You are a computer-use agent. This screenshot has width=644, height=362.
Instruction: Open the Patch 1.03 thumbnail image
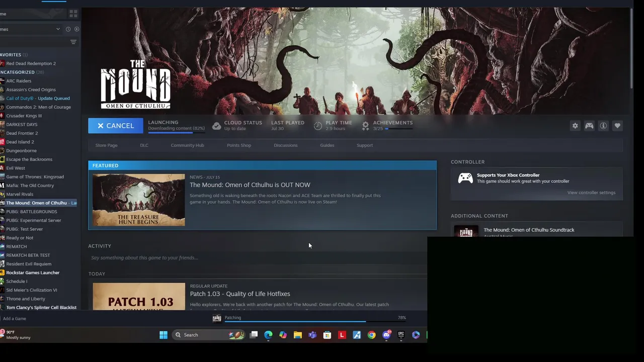139,296
